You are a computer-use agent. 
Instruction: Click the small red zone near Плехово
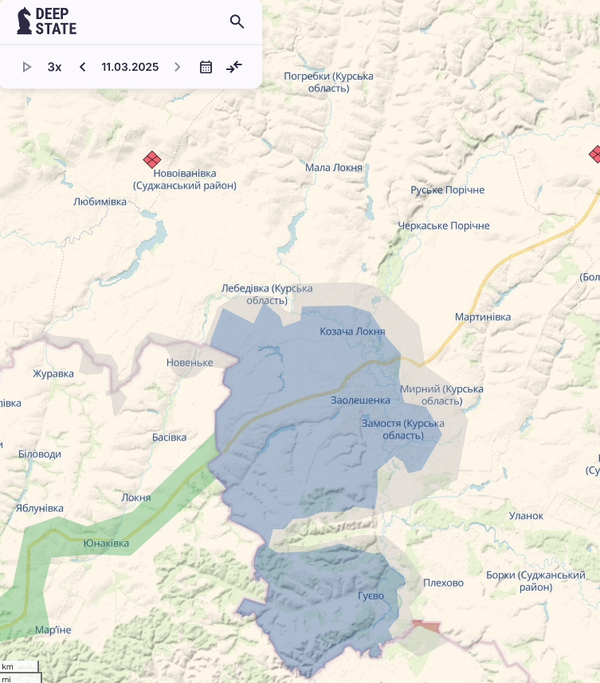click(426, 626)
